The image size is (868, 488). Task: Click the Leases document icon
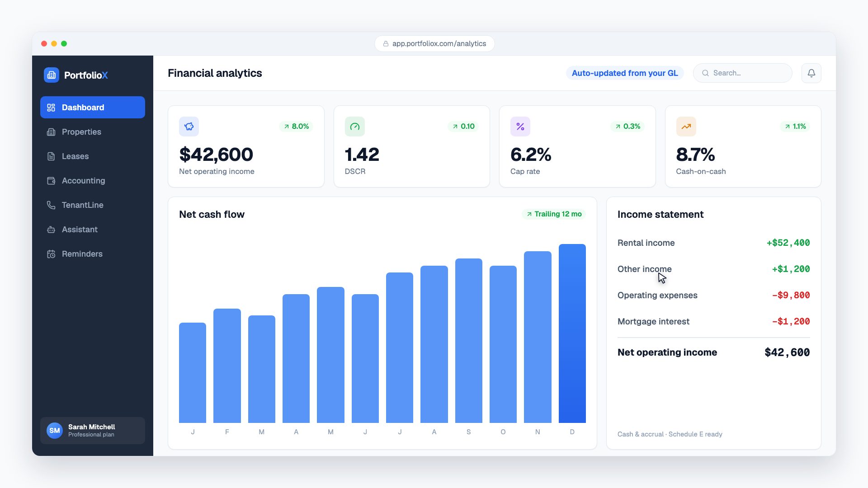click(x=51, y=156)
